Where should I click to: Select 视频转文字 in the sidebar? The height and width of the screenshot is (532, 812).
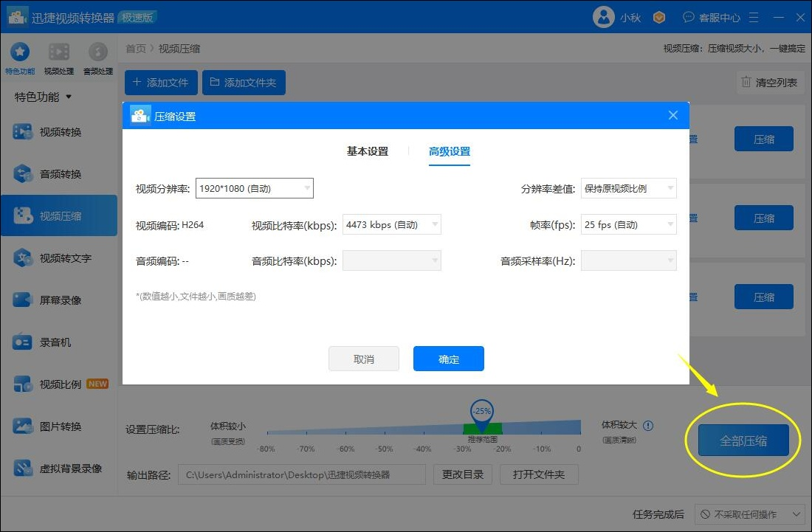(x=59, y=258)
